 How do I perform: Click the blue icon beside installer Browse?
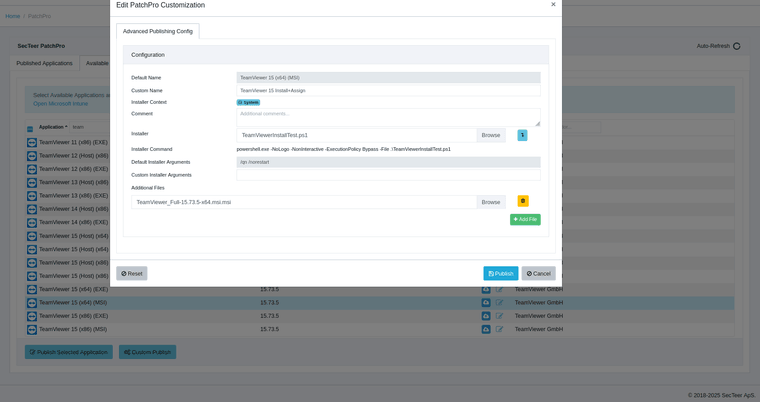tap(522, 135)
